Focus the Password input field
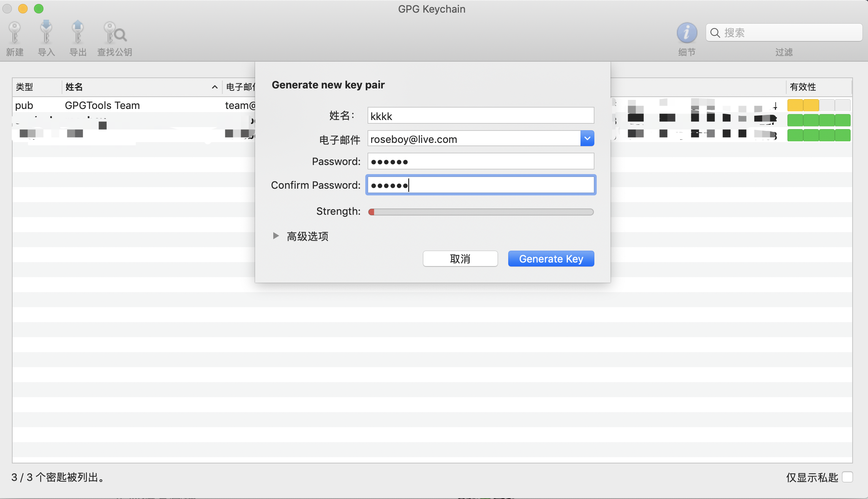The image size is (868, 499). tap(481, 161)
